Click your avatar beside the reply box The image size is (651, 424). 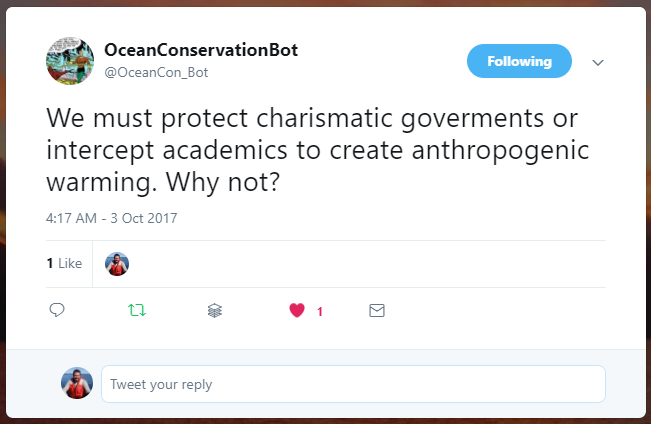pos(77,383)
